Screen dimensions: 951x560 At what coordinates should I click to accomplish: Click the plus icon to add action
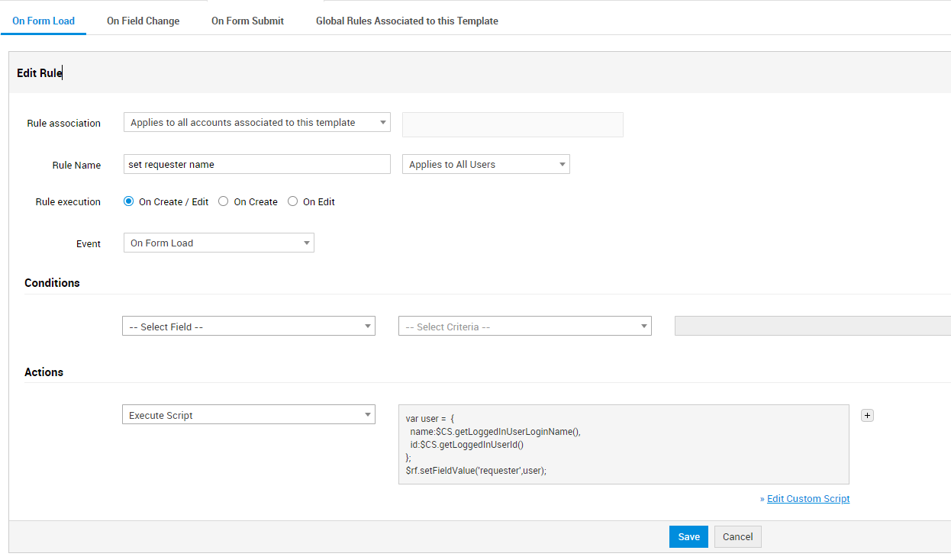pos(867,416)
